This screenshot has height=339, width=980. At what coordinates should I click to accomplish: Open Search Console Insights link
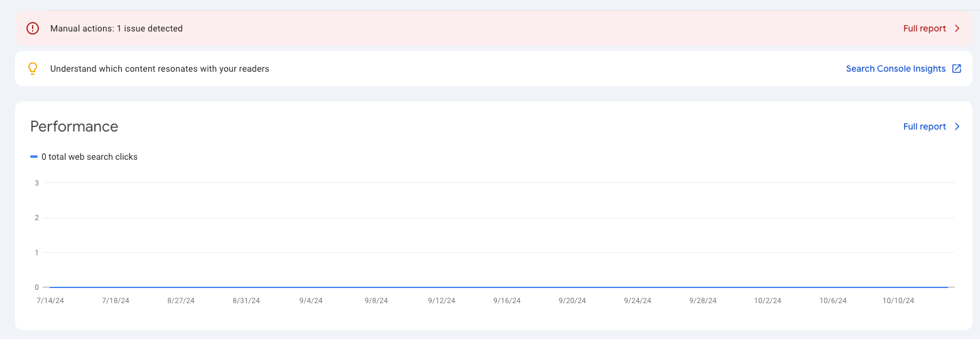(x=896, y=69)
